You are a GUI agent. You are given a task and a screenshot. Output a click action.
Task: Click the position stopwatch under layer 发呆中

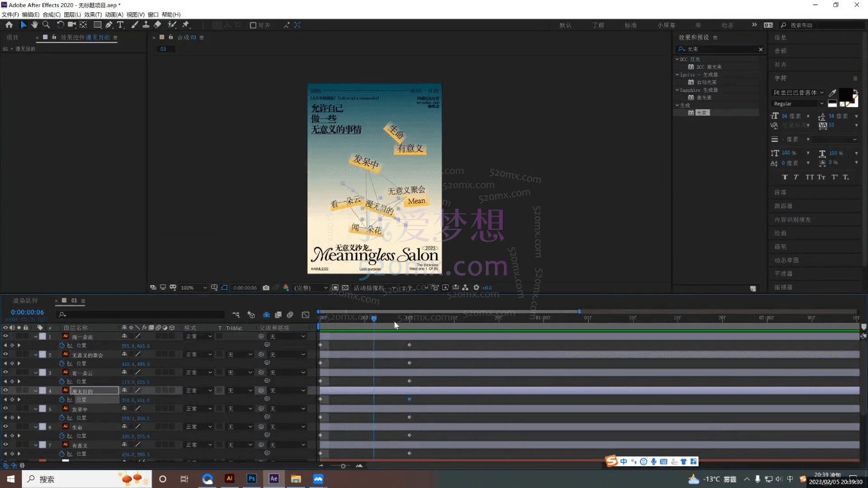coord(62,418)
